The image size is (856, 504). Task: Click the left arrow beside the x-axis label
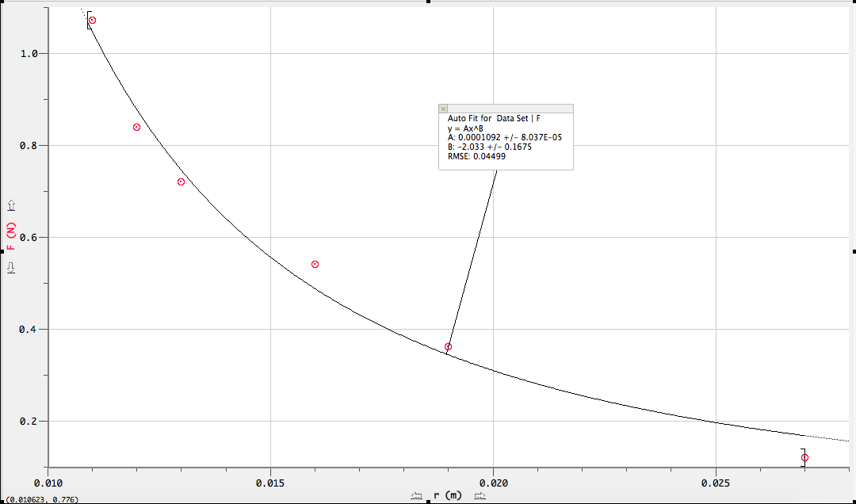[415, 494]
